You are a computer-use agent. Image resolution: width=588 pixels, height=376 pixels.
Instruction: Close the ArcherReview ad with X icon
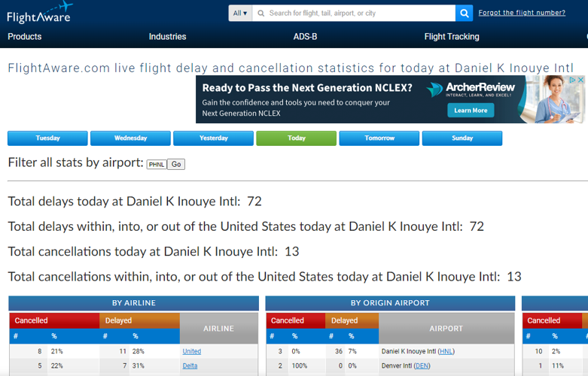click(580, 80)
